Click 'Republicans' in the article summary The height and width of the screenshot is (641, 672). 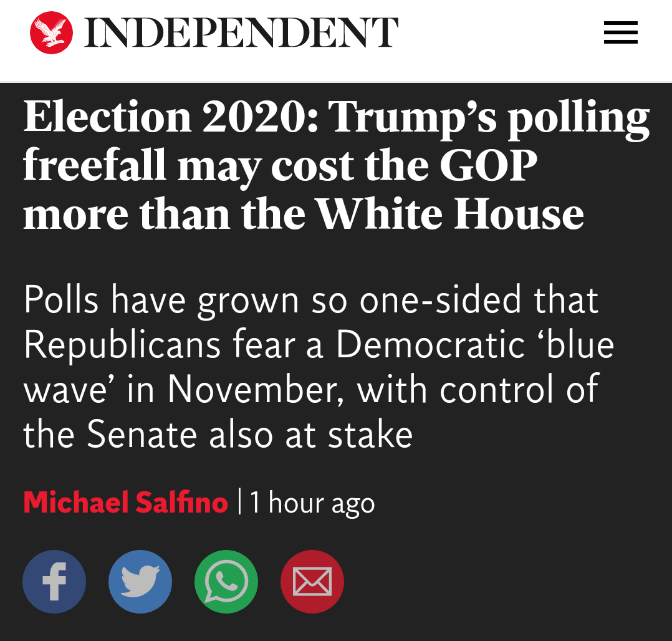pos(122,345)
